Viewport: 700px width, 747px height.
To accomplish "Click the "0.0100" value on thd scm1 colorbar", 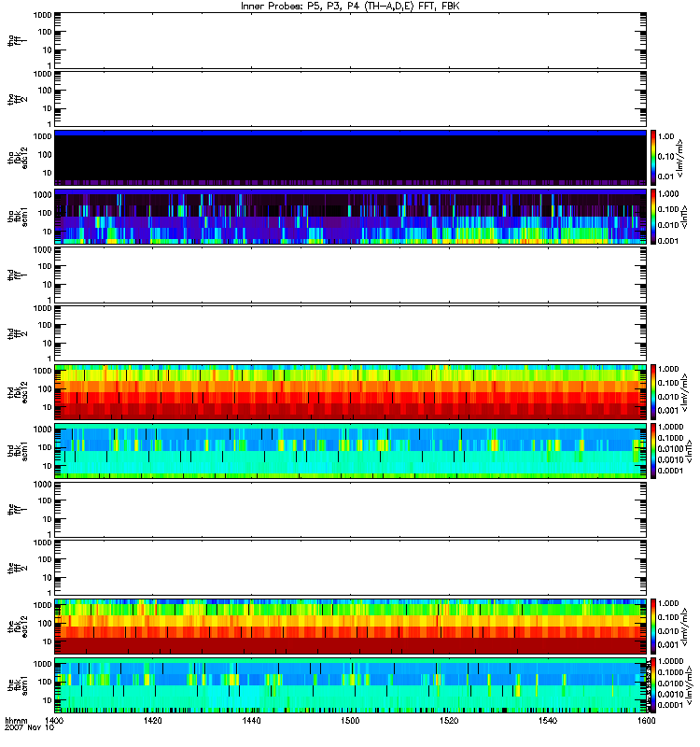I will tap(670, 449).
